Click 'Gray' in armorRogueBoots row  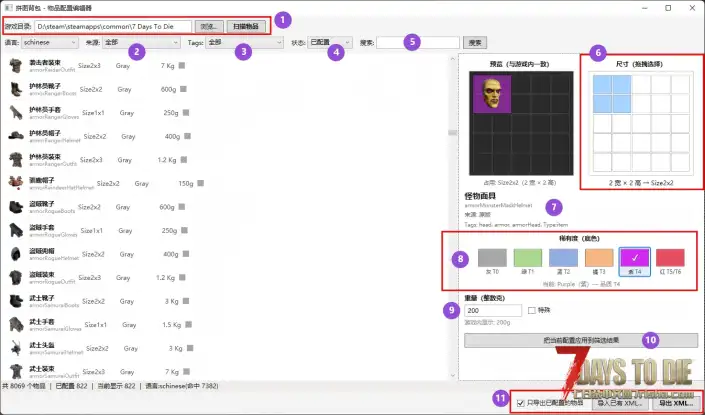point(123,207)
